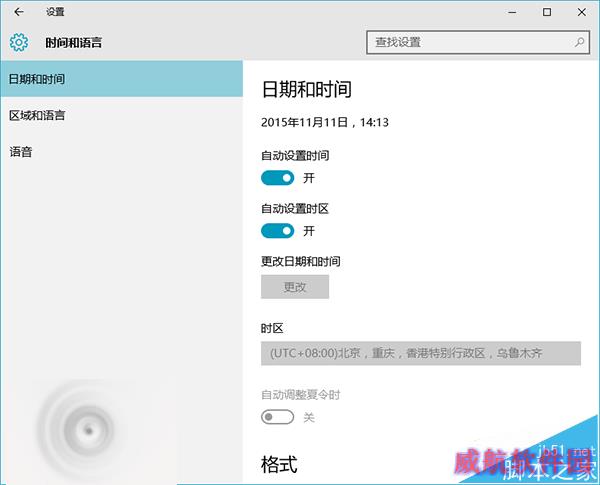This screenshot has width=600, height=485.
Task: Go back using the back arrow
Action: [x=18, y=12]
